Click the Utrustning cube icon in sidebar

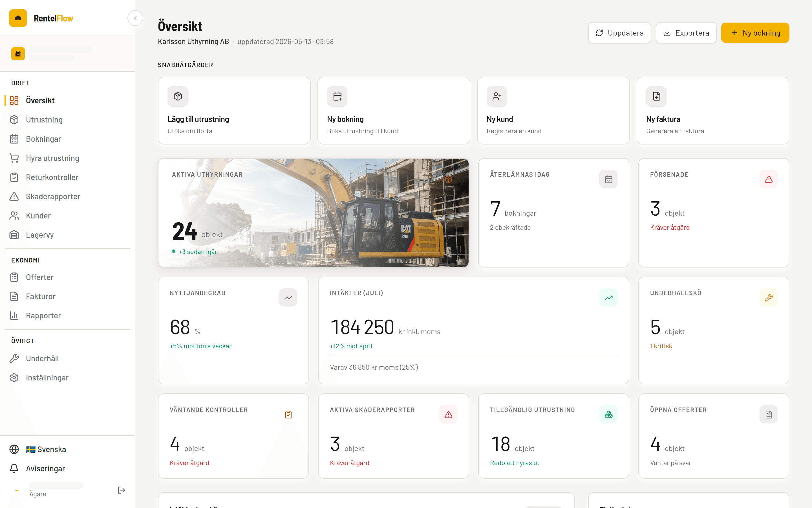(x=14, y=120)
